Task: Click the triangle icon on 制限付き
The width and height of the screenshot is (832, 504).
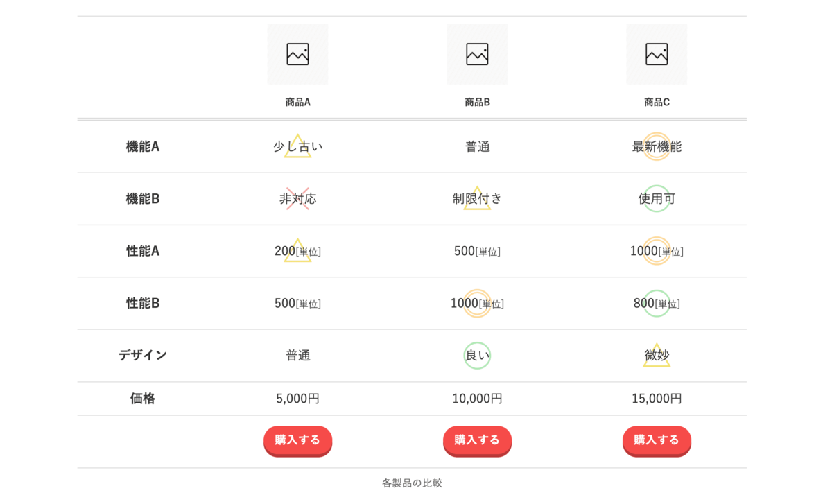Action: coord(477,200)
